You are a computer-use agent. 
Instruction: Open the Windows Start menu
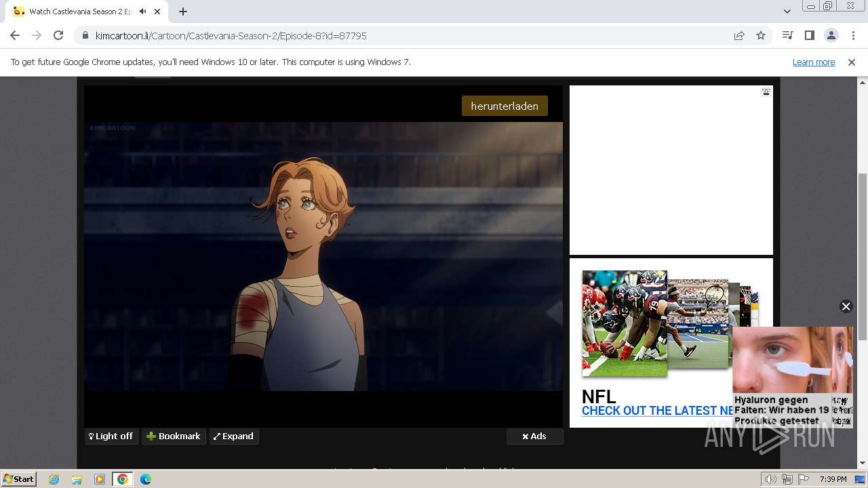pos(19,479)
